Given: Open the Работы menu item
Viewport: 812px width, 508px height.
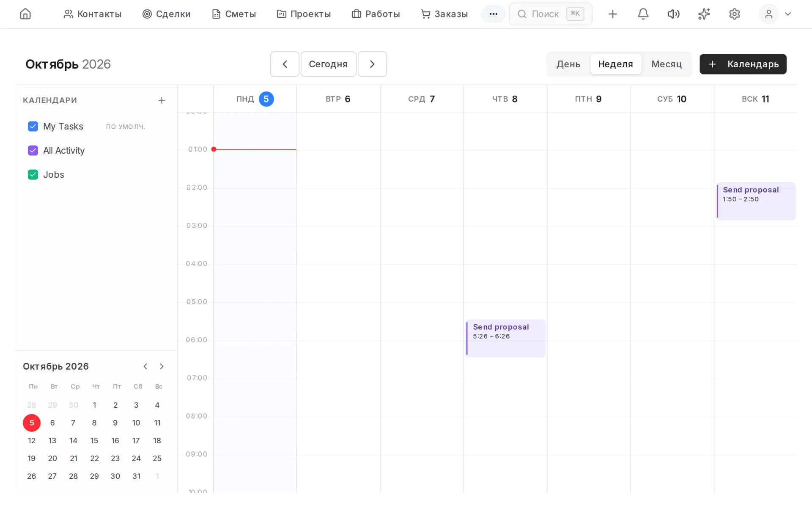Looking at the screenshot, I should [376, 14].
